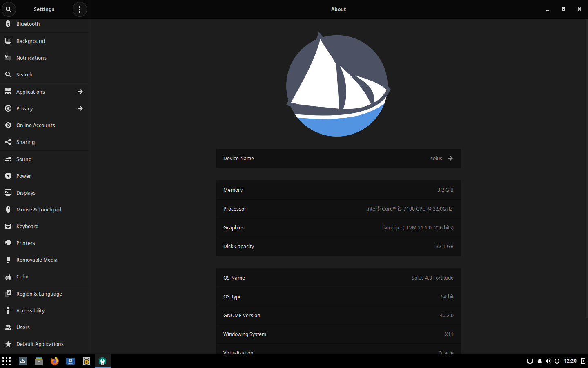Viewport: 588px width, 368px height.
Task: Open the Background settings panel
Action: click(44, 41)
